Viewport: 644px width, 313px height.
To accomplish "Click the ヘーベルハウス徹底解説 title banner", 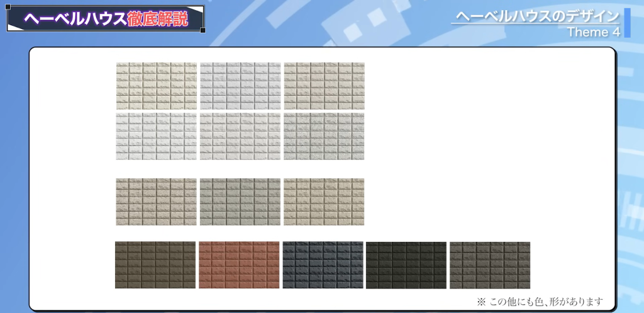I will pyautogui.click(x=106, y=19).
